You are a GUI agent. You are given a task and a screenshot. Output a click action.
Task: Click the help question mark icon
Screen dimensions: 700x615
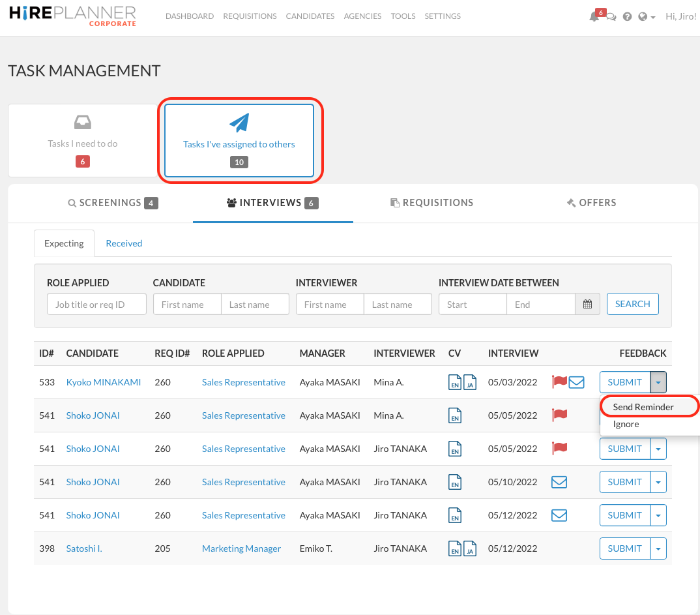click(x=627, y=16)
